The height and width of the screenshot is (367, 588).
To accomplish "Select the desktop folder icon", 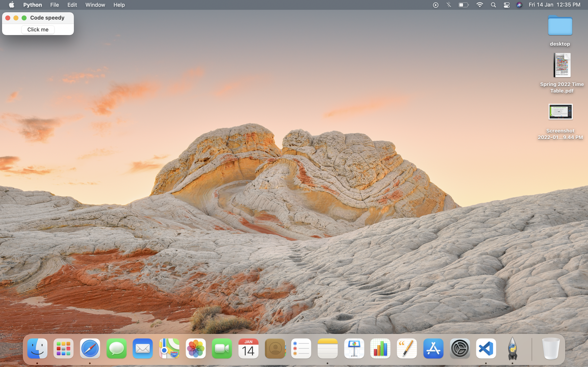I will [x=560, y=26].
